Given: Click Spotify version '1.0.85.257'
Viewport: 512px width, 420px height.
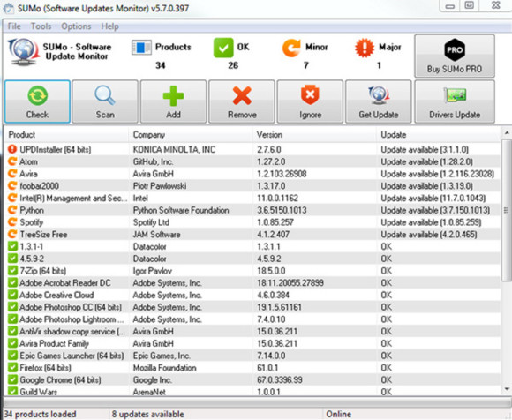Looking at the screenshot, I should [x=275, y=222].
